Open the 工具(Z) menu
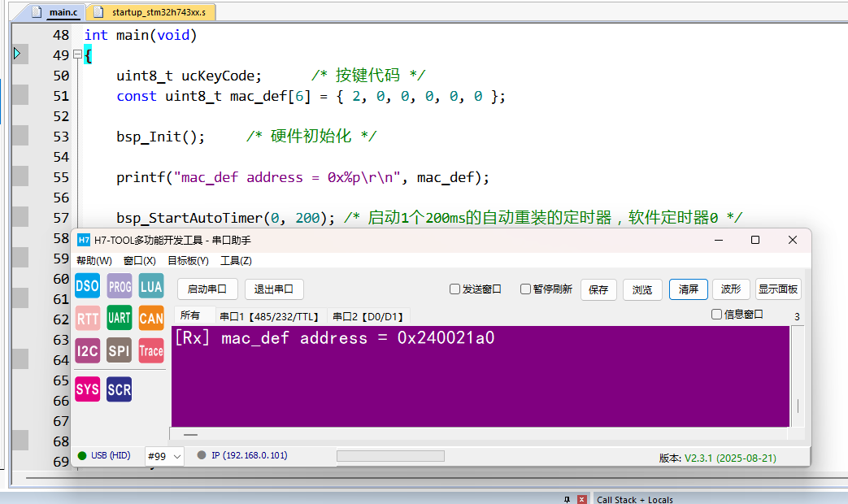 tap(236, 261)
